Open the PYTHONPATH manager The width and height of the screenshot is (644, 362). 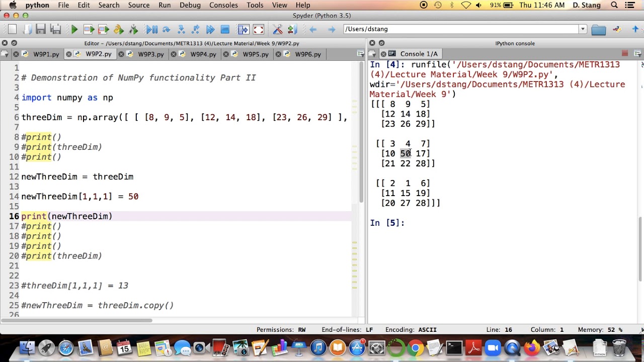(292, 29)
